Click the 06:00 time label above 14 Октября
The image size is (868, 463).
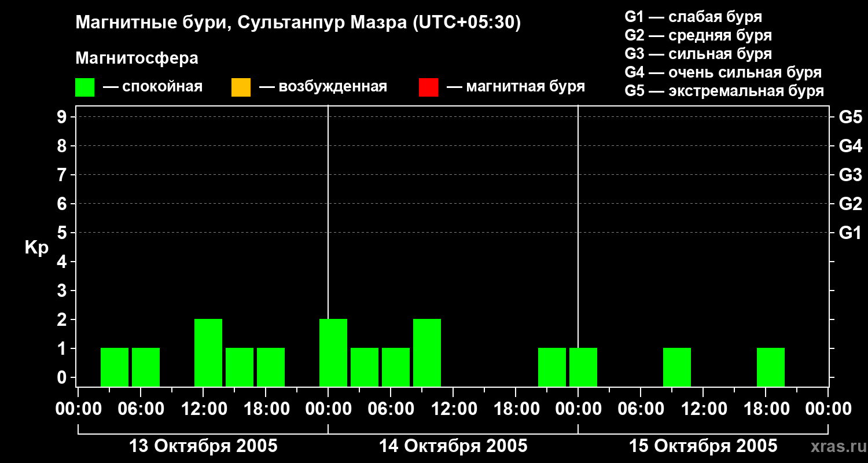pyautogui.click(x=391, y=409)
